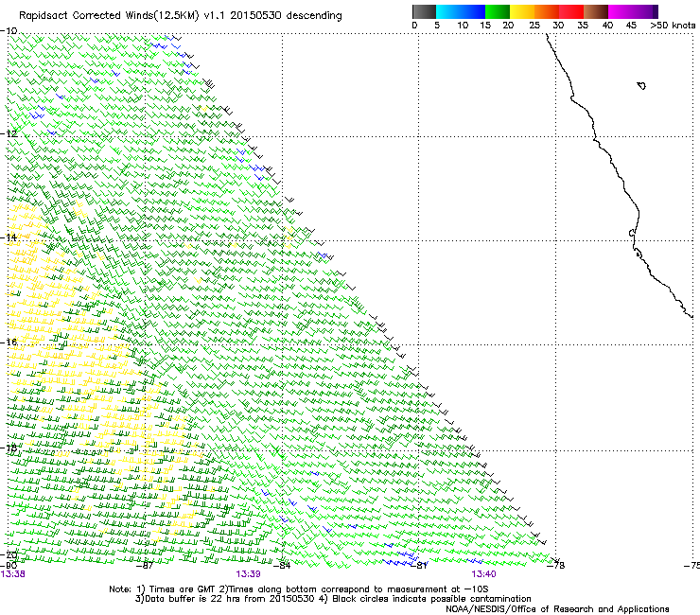
Task: Click the '40' legend scale label
Action: [x=607, y=25]
